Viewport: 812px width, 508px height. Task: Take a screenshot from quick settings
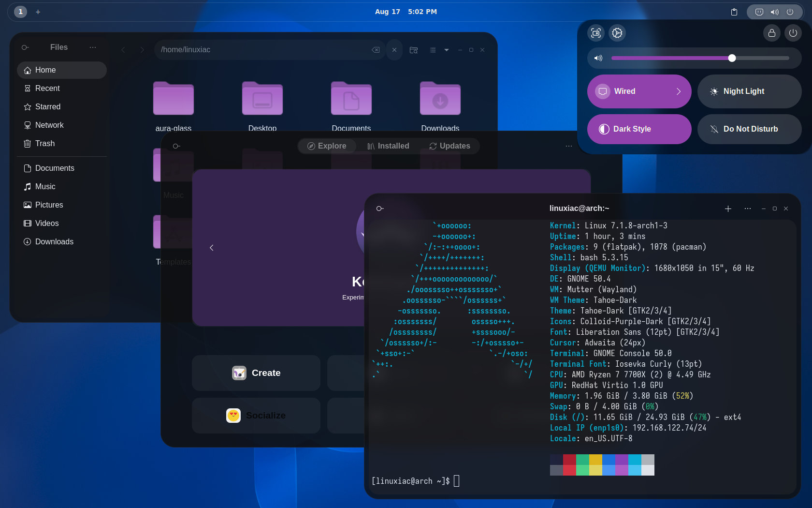coord(596,33)
